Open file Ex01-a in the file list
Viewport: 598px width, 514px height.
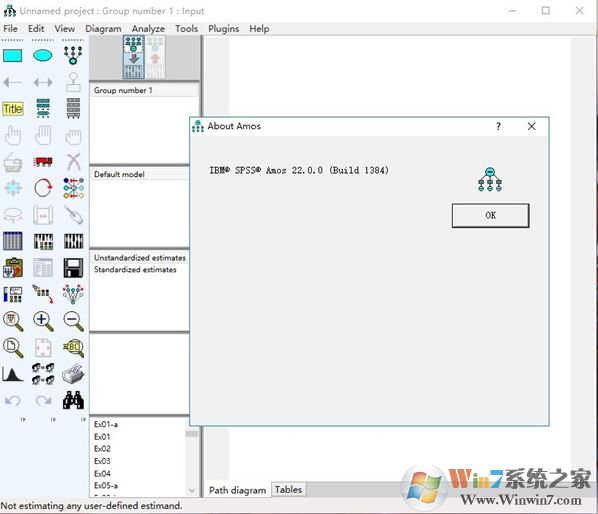106,424
